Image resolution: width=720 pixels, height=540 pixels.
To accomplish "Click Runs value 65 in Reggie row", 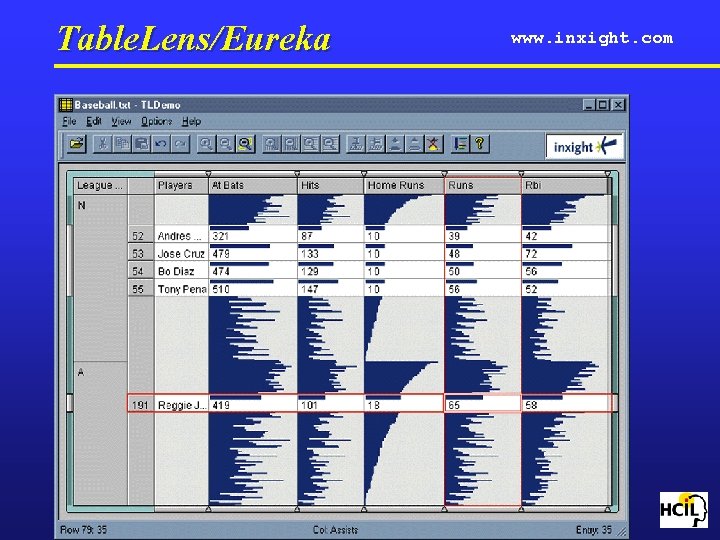I will point(454,405).
